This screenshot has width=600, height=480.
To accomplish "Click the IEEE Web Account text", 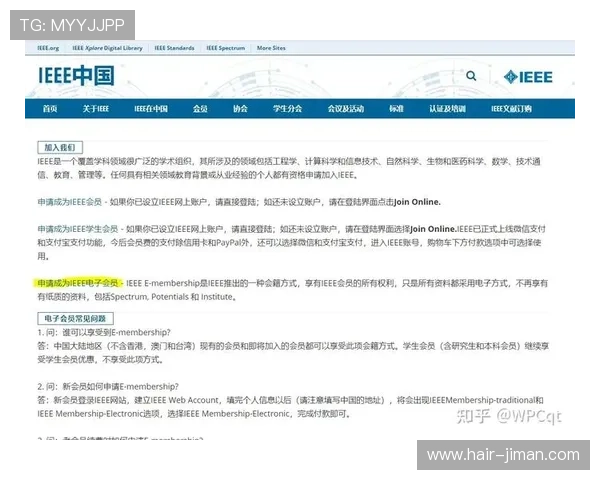I will click(x=184, y=400).
